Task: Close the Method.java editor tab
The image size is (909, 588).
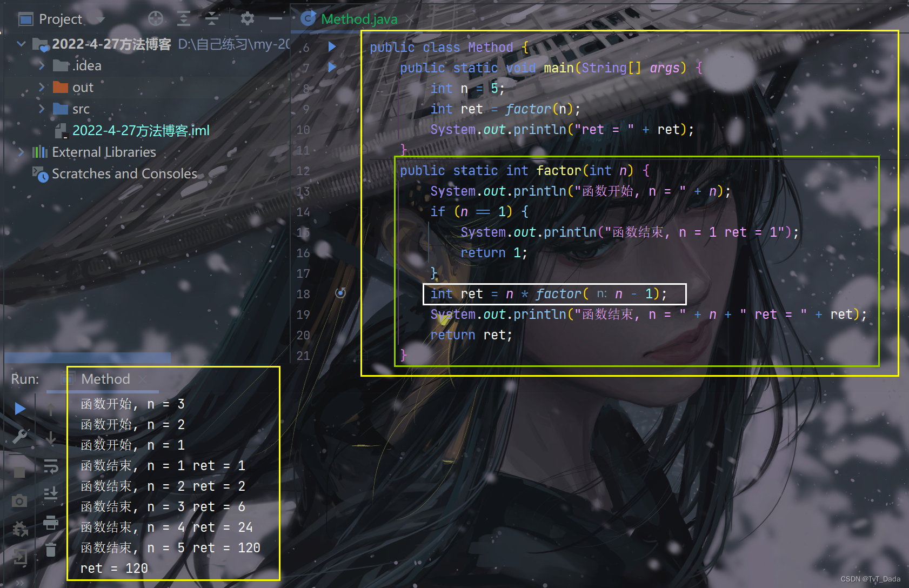Action: click(410, 19)
